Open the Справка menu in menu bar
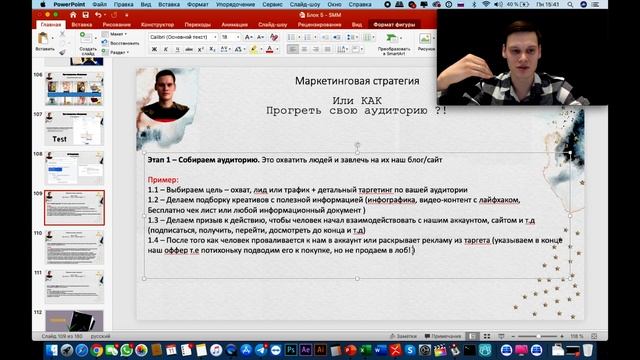Screen dimensions: 640x360 (x=360, y=4)
